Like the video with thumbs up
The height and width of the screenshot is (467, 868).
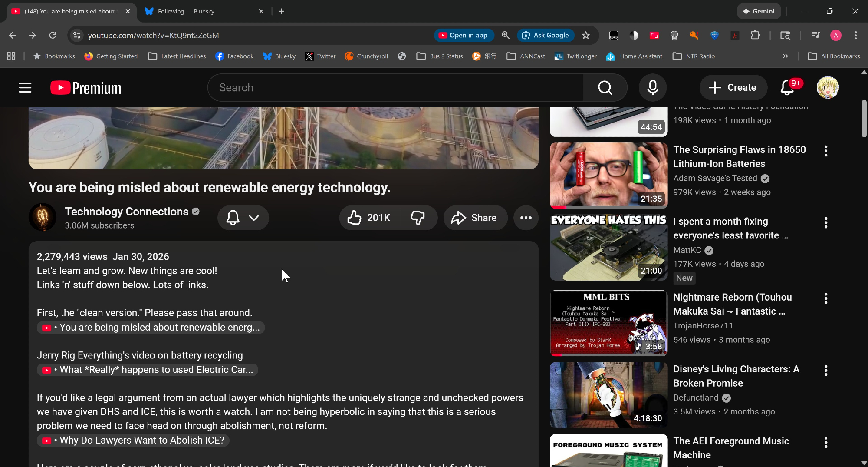click(369, 218)
